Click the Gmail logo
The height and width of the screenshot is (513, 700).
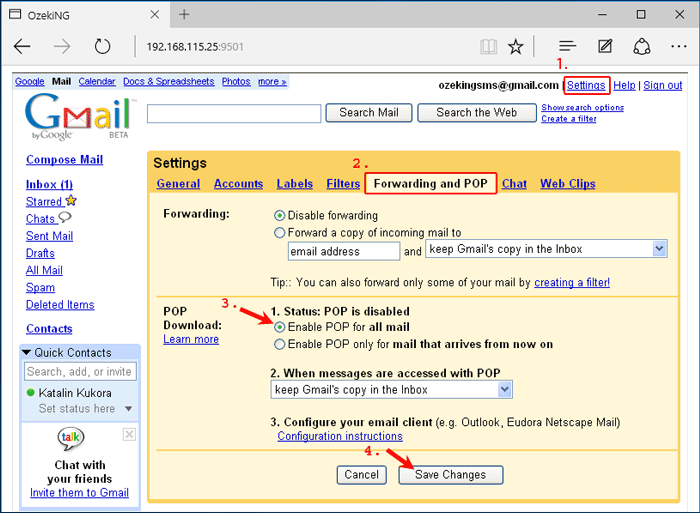click(80, 117)
